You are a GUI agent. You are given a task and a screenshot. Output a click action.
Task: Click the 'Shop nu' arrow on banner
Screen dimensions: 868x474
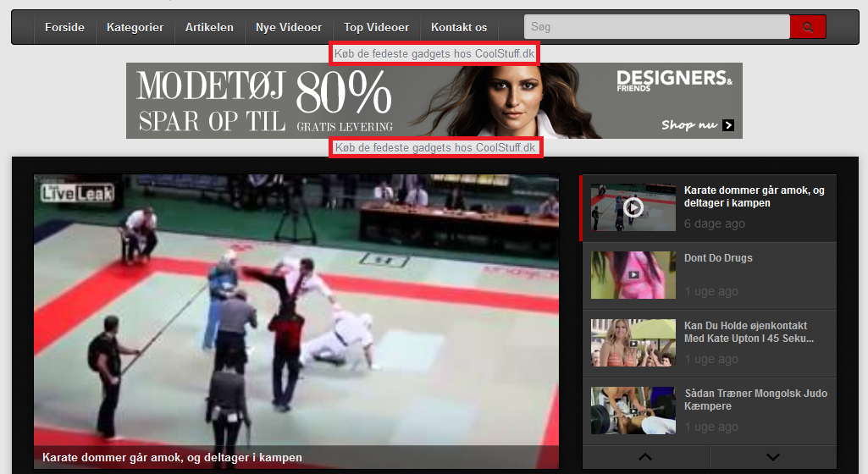point(727,125)
